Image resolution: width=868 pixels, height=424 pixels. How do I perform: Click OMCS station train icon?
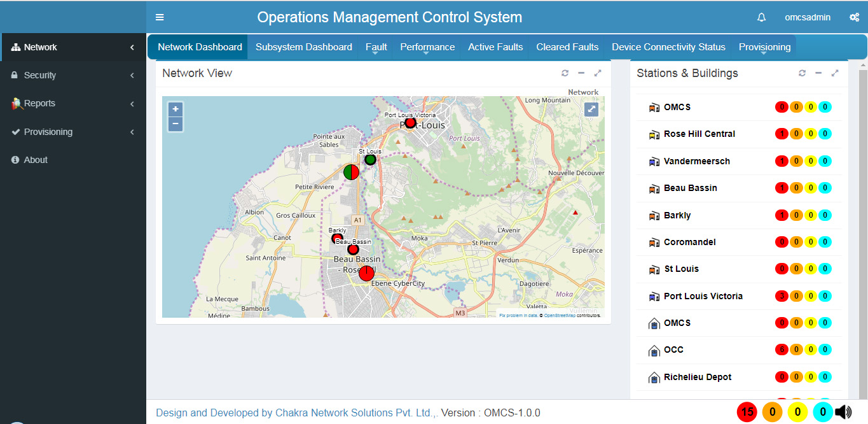click(654, 107)
